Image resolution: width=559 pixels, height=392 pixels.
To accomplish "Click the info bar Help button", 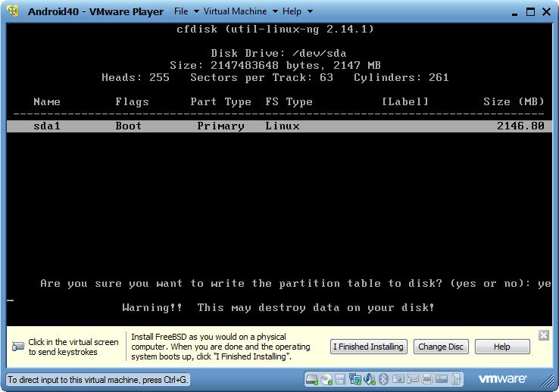I will (x=502, y=347).
